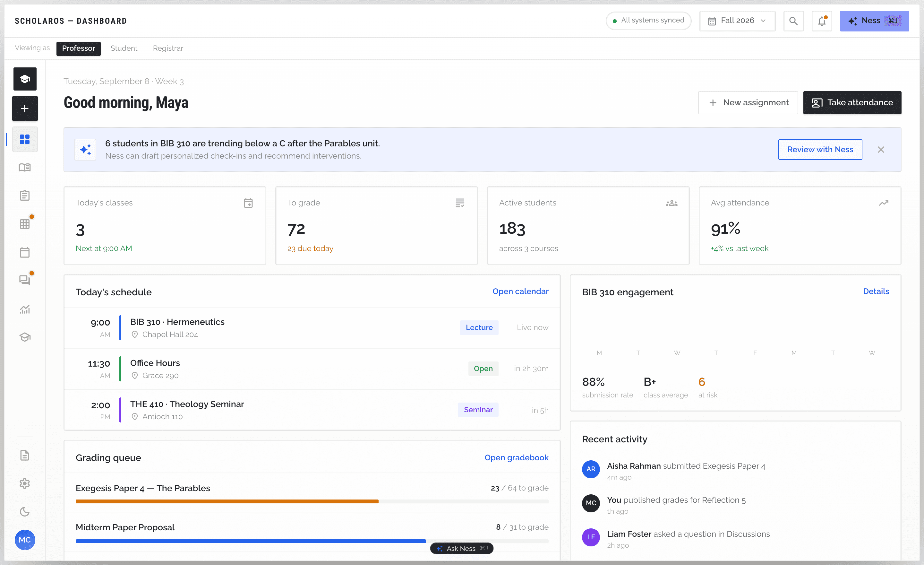Viewport: 924px width, 565px height.
Task: Click the Take attendance button
Action: tap(852, 102)
